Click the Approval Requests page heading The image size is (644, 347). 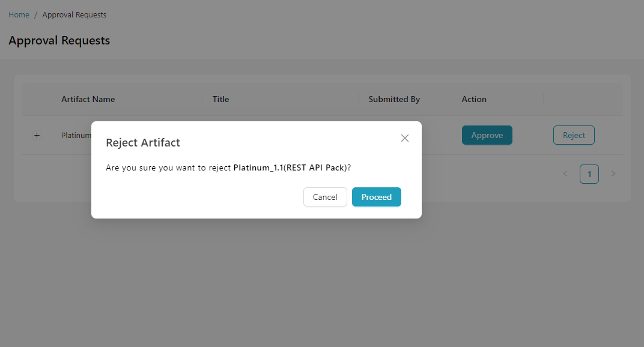click(x=59, y=41)
